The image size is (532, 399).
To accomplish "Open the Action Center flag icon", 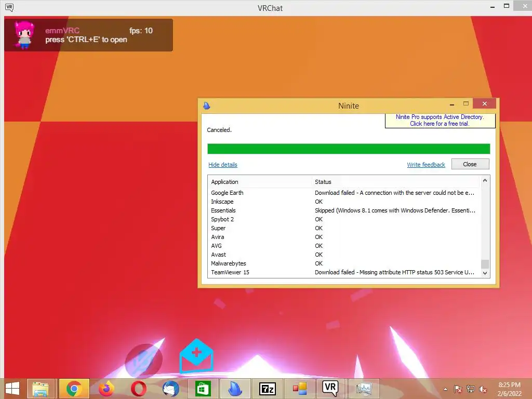I will tap(458, 389).
